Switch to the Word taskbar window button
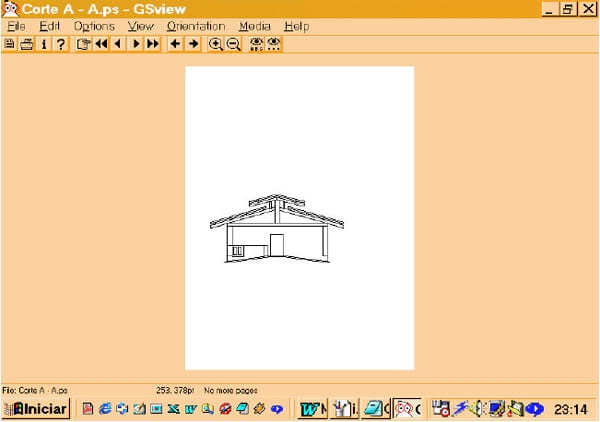 [x=313, y=409]
